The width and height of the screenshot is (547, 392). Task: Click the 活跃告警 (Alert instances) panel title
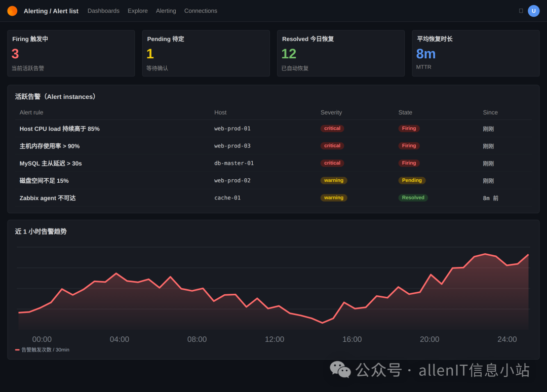tap(56, 97)
